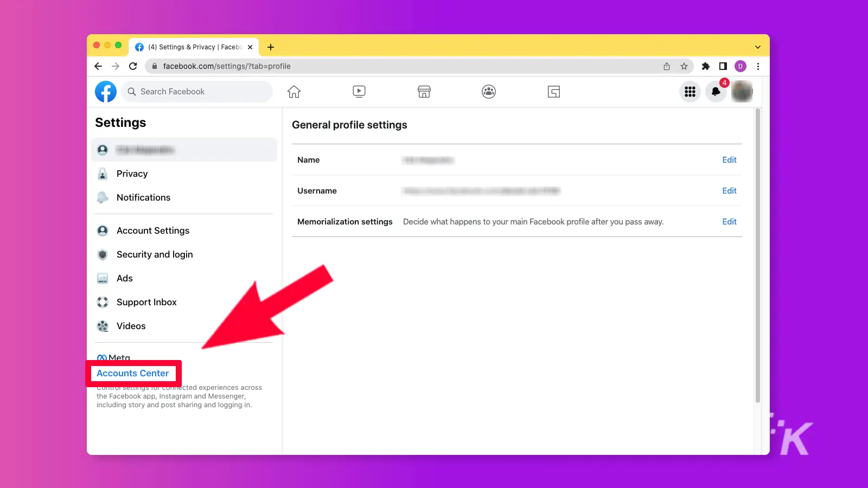Open the Gaming icon in top navigation

(554, 92)
